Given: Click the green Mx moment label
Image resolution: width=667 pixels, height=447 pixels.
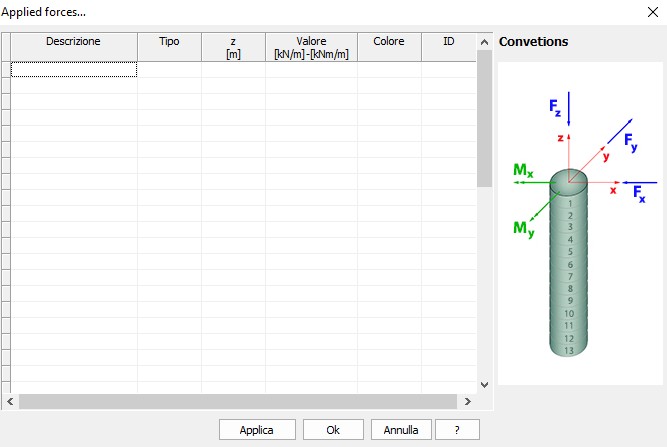Looking at the screenshot, I should [523, 171].
